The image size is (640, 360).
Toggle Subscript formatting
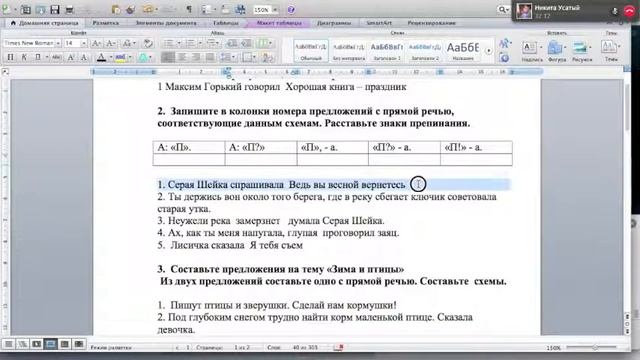point(84,57)
